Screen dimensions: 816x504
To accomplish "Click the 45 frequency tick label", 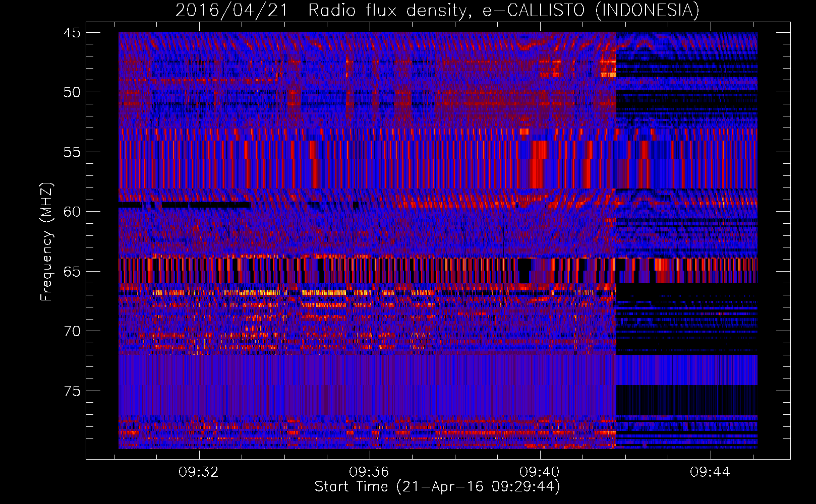I will pyautogui.click(x=72, y=33).
